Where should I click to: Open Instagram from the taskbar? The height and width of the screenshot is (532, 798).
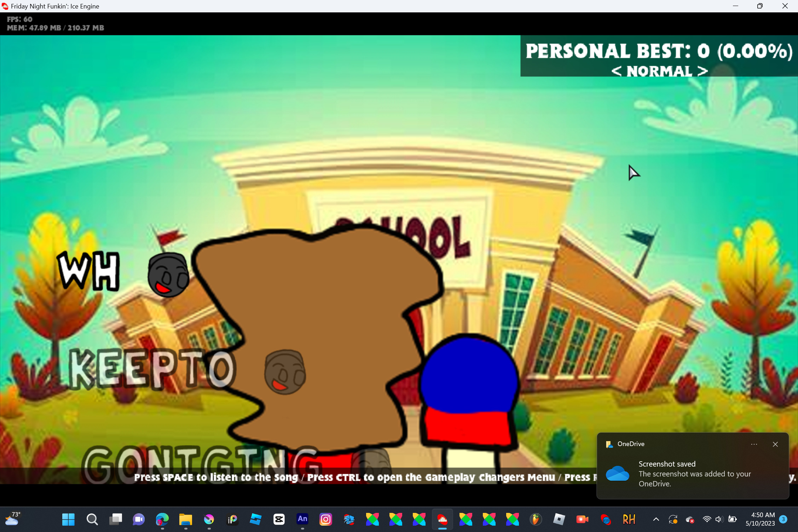[325, 519]
